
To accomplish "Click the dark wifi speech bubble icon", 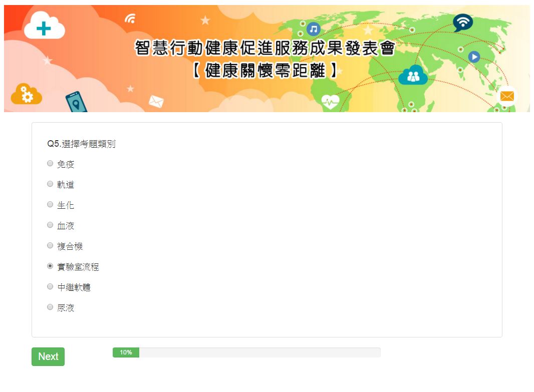I will (x=462, y=23).
